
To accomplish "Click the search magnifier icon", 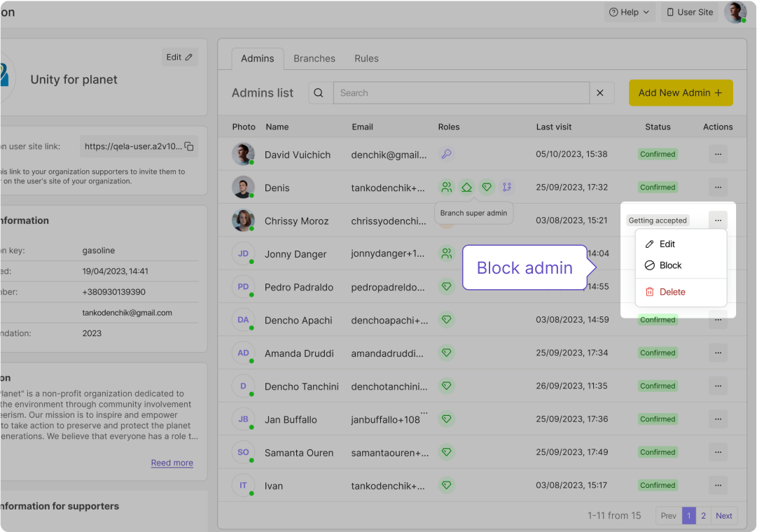I will (319, 93).
